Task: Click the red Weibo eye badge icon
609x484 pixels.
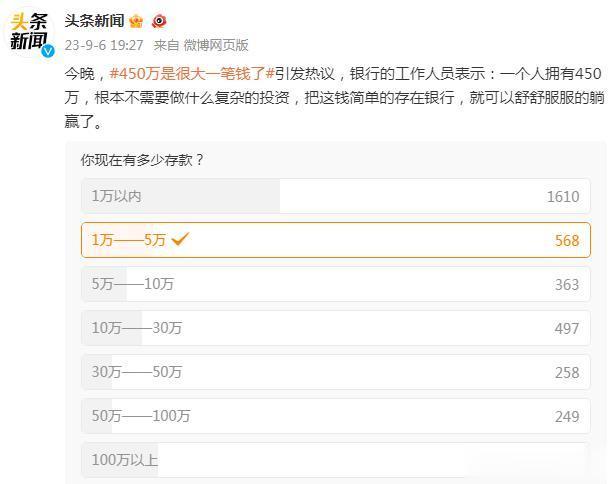Action: pyautogui.click(x=159, y=21)
